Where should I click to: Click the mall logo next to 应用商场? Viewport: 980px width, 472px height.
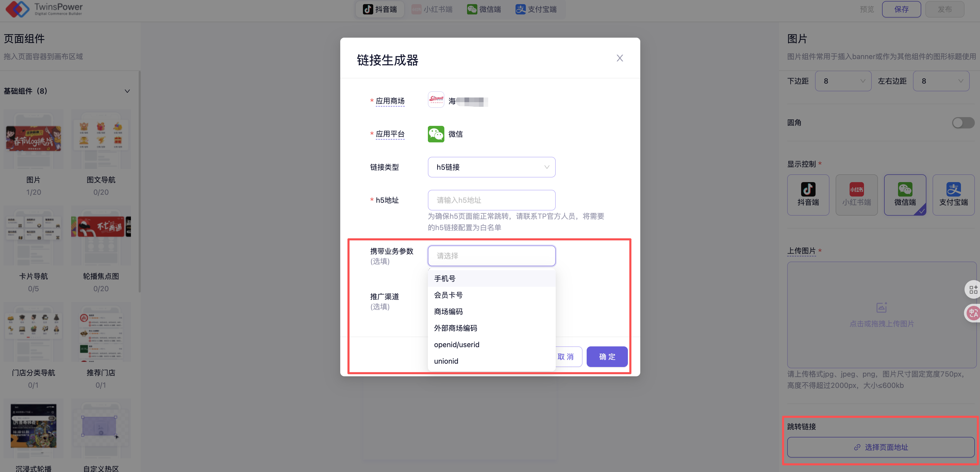[436, 100]
